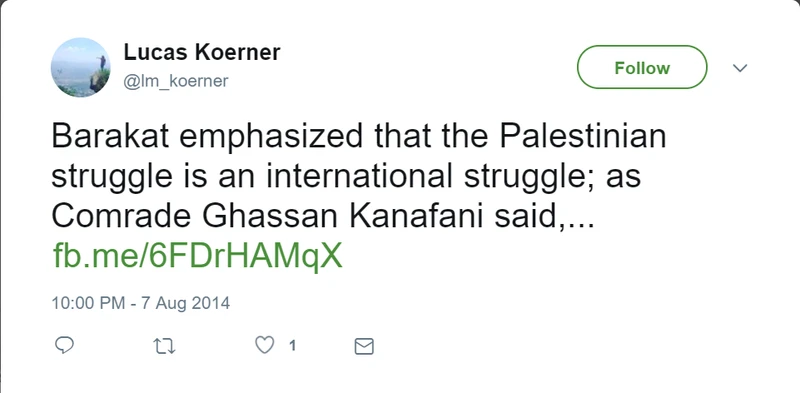Expand the tweet options chevron menu
This screenshot has width=800, height=393.
click(740, 68)
